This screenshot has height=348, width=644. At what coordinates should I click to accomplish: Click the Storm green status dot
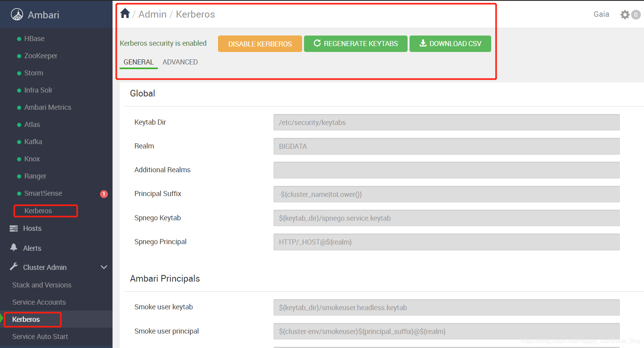(x=19, y=73)
